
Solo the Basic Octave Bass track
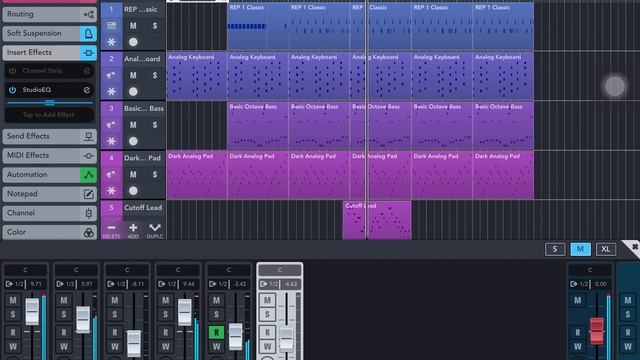click(155, 125)
